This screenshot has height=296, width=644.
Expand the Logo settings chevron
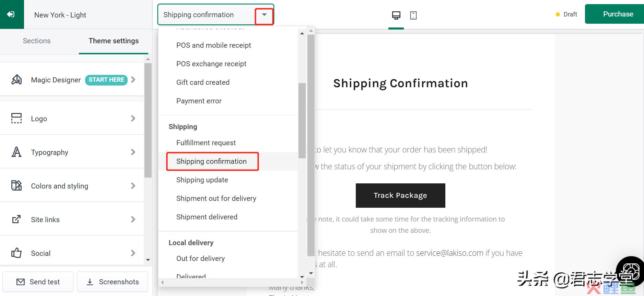click(133, 118)
